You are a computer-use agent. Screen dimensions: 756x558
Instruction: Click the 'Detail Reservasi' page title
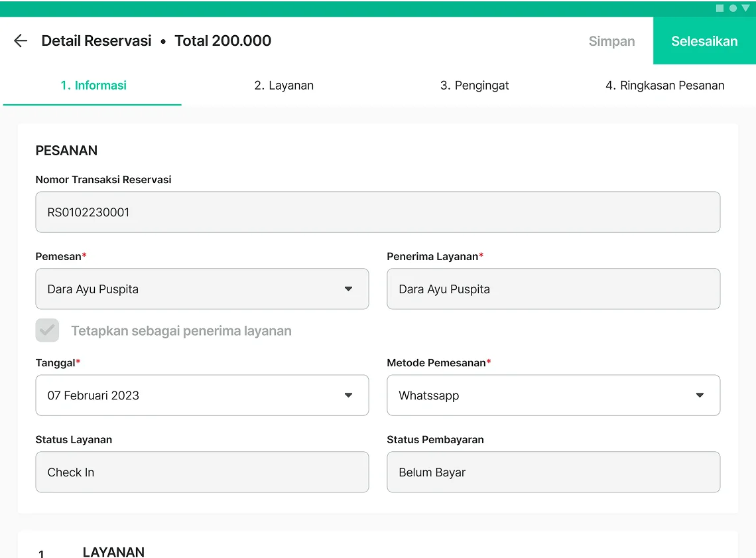(x=96, y=41)
